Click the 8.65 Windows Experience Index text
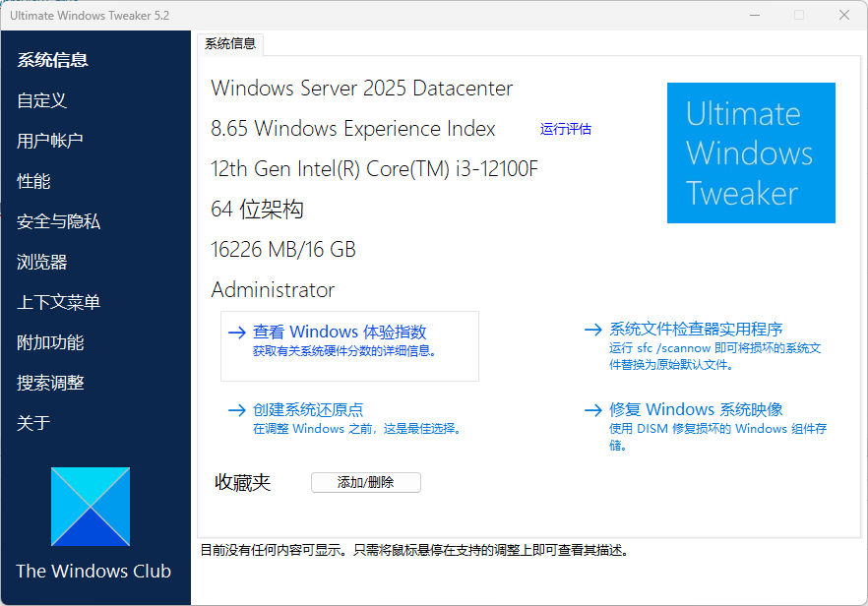Screen dimensions: 868x606 point(353,129)
